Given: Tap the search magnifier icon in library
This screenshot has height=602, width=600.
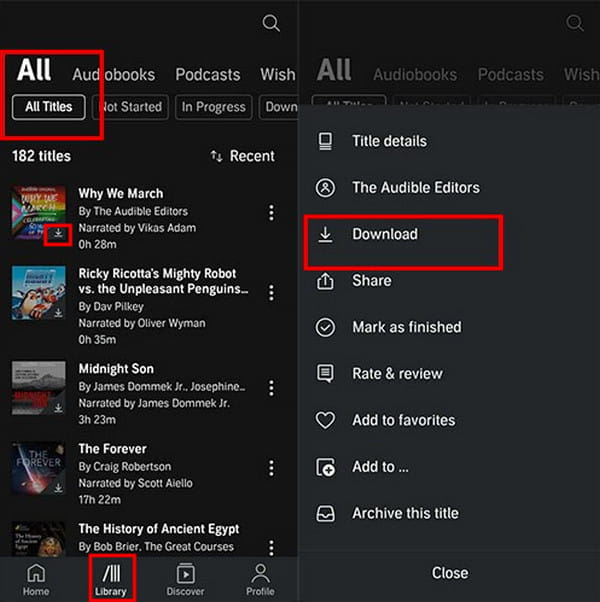Looking at the screenshot, I should pyautogui.click(x=271, y=23).
